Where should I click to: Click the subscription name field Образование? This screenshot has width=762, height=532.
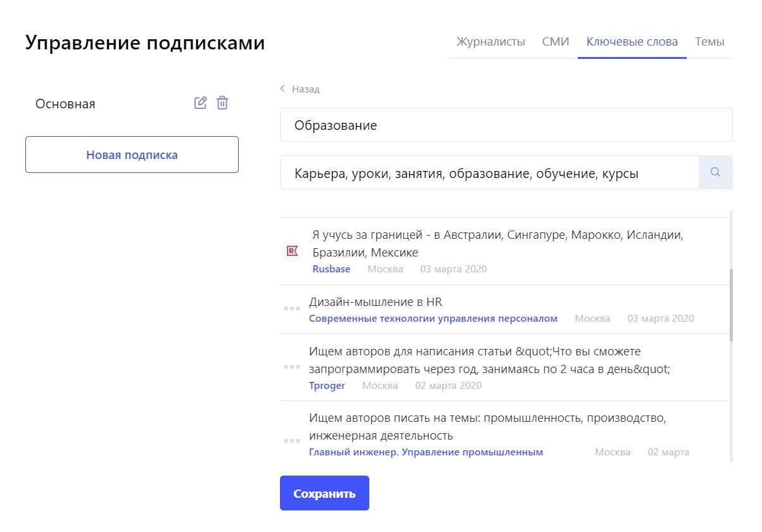click(x=505, y=125)
